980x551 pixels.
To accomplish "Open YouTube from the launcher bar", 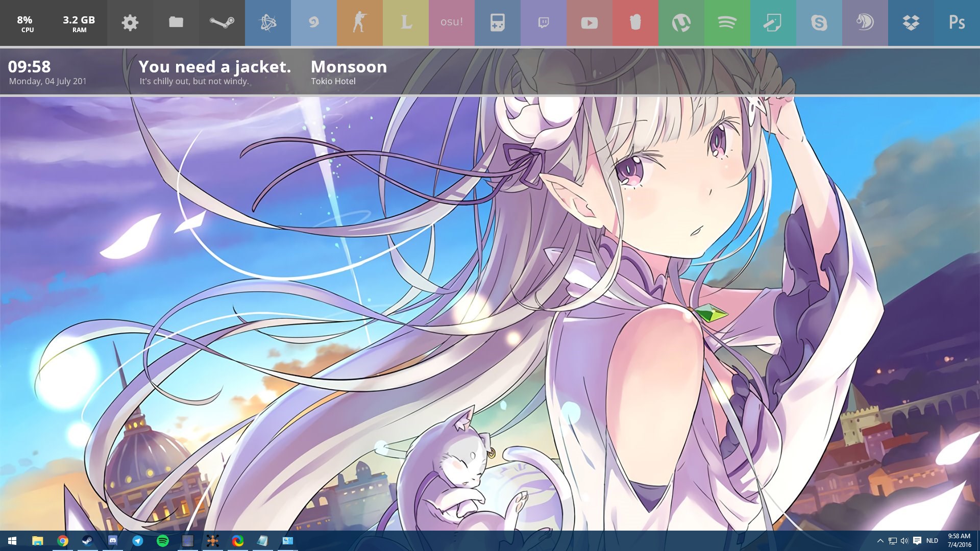I will coord(589,22).
